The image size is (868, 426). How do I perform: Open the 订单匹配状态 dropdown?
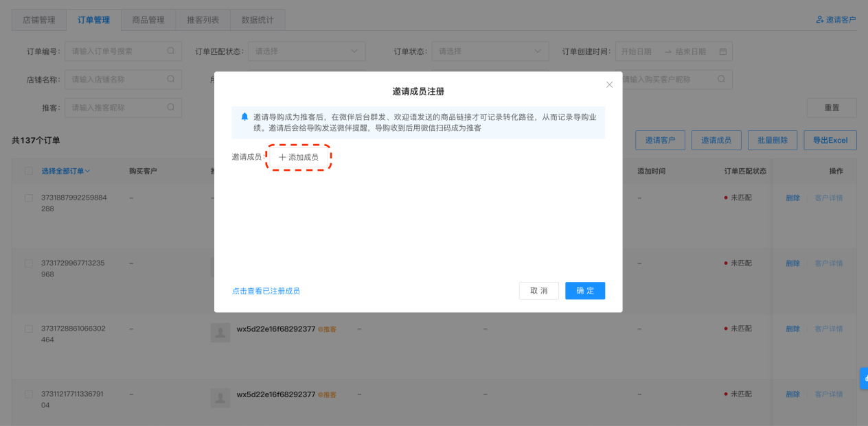point(306,51)
